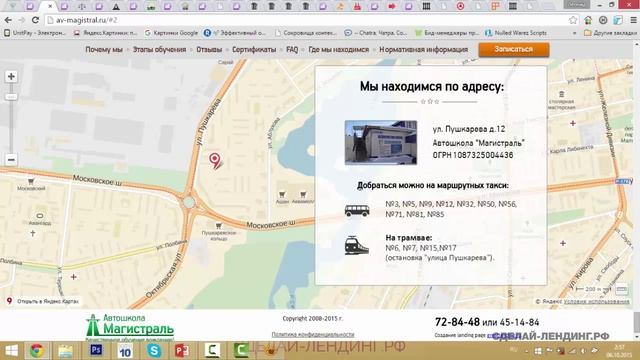640x360 pixels.
Task: Open File Explorer from taskbar
Action: pyautogui.click(x=65, y=351)
